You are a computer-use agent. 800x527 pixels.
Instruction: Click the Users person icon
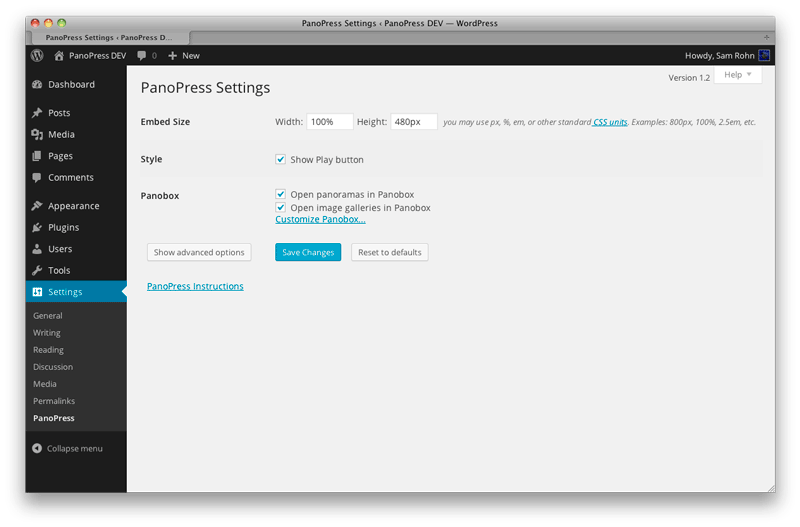click(x=37, y=249)
